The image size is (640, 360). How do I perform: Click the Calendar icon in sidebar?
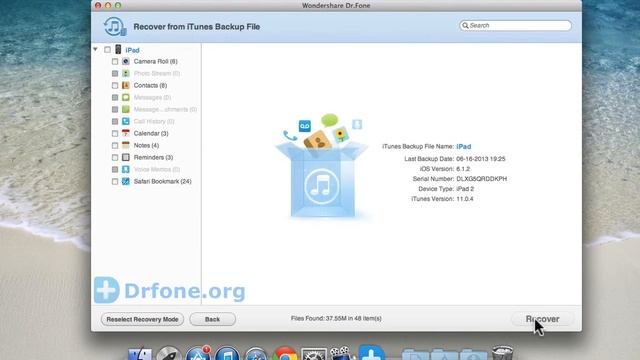tap(126, 133)
